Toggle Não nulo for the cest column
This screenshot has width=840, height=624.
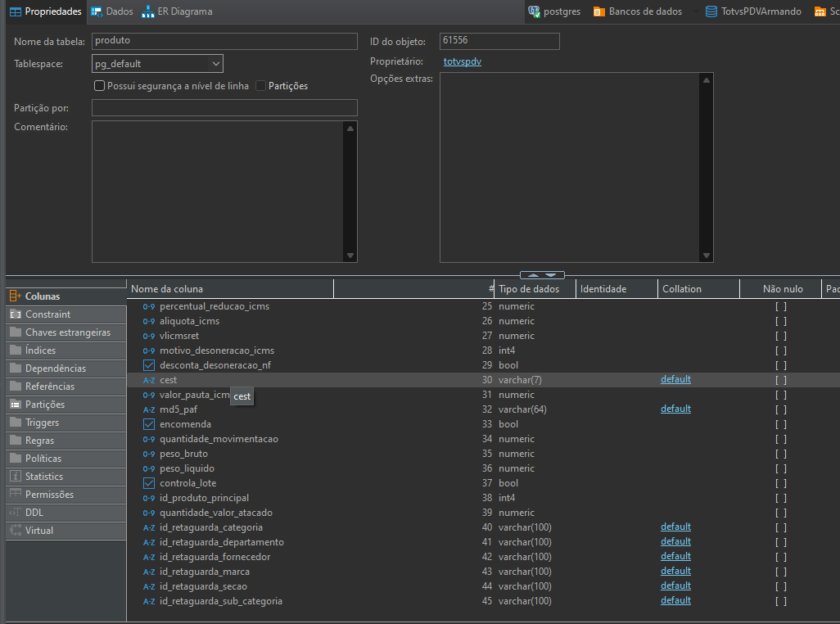(781, 380)
